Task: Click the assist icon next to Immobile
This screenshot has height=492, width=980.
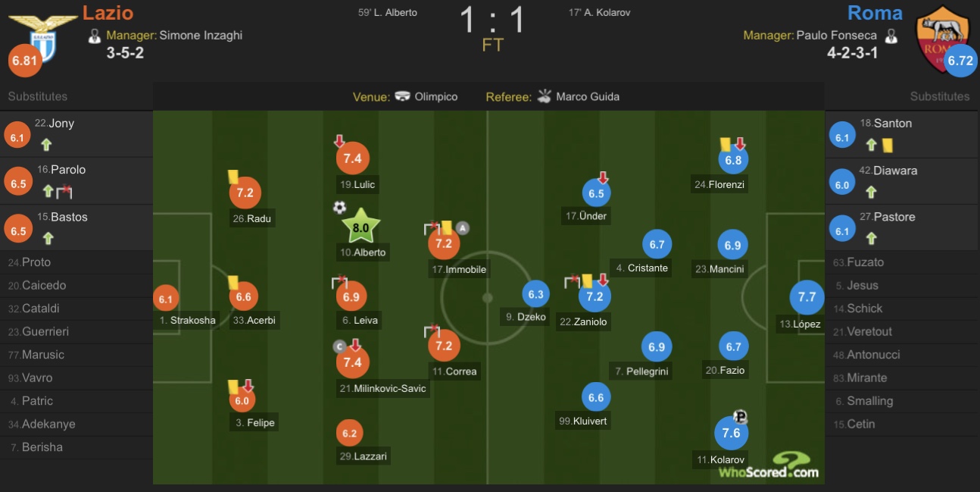Action: point(463,227)
